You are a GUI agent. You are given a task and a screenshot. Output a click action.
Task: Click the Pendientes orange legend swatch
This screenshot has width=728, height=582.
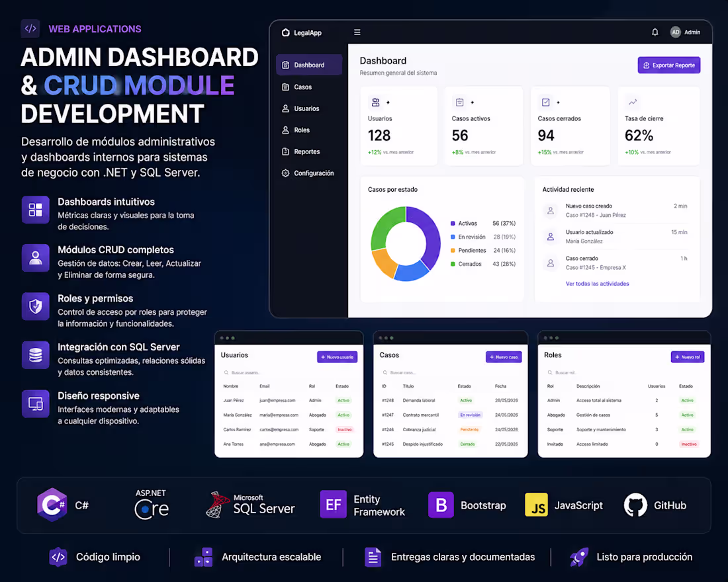(453, 250)
